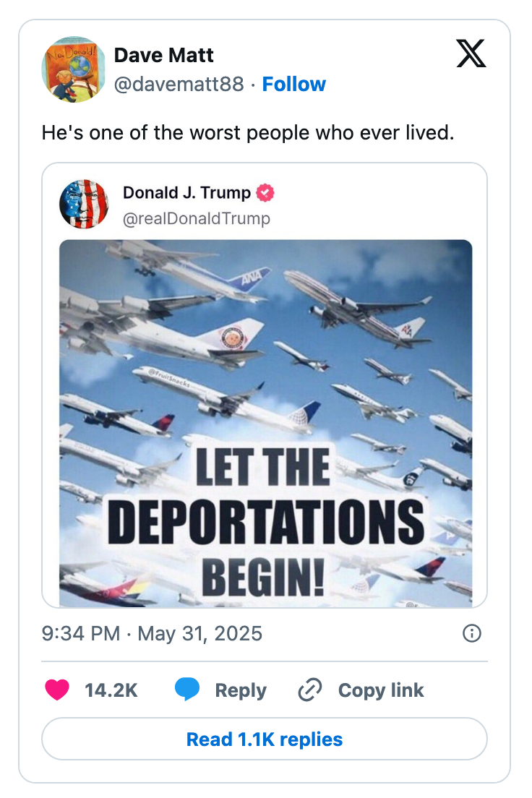
Task: Click the Copy link chain icon
Action: (309, 690)
